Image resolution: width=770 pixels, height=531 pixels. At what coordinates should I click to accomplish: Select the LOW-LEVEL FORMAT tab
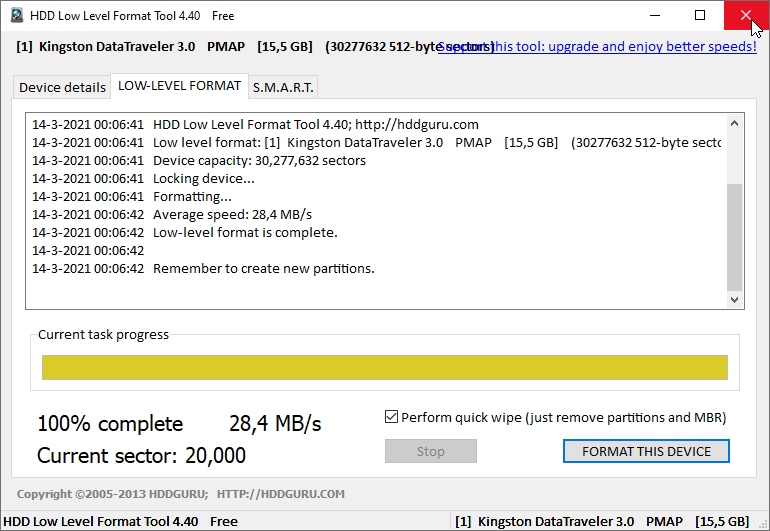(x=179, y=86)
